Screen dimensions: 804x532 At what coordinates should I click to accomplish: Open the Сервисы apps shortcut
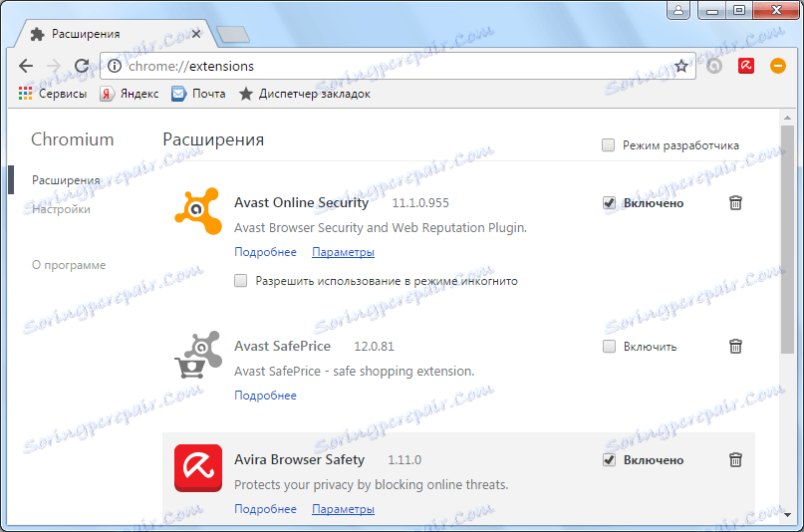52,94
